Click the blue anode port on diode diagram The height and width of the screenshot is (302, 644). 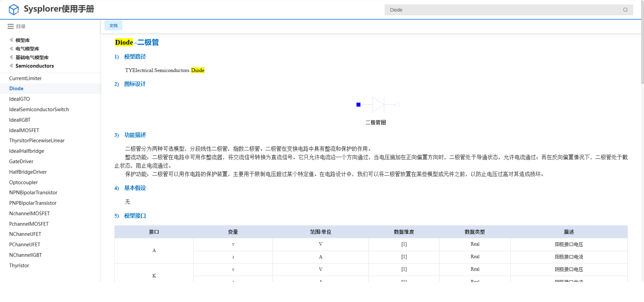click(x=358, y=105)
